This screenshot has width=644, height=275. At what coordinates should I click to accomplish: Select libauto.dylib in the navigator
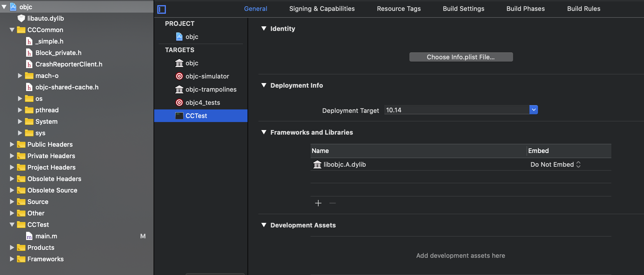coord(46,18)
